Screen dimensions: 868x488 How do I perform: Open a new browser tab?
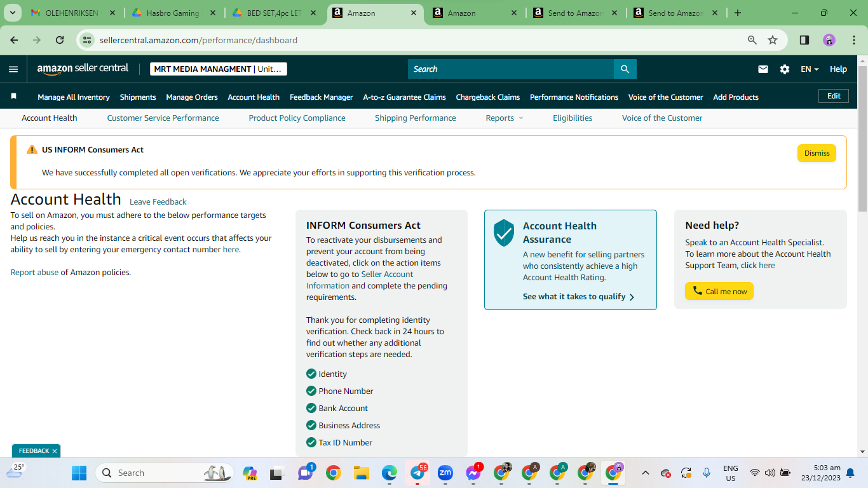738,13
